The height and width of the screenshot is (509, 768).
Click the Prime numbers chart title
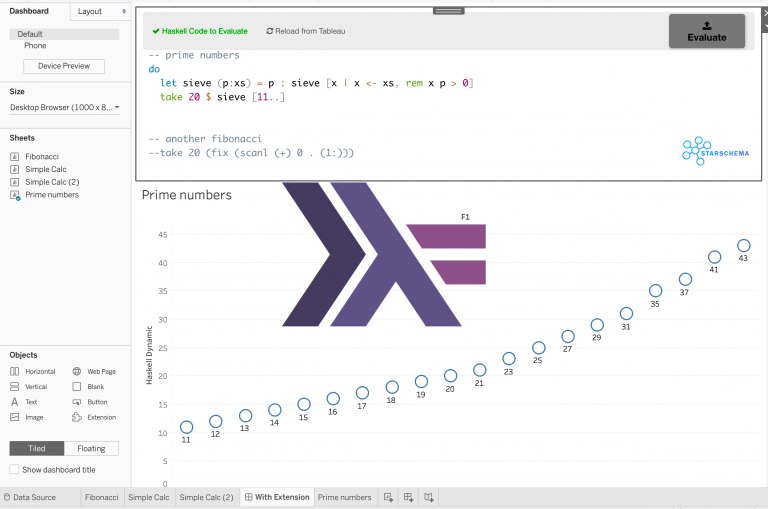[x=187, y=195]
